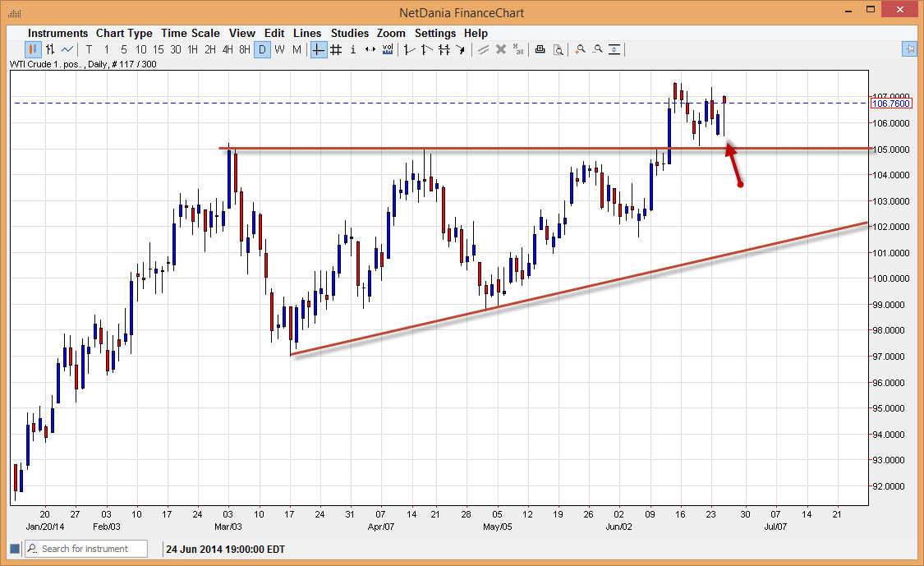
Task: Open the Lines menu
Action: pyautogui.click(x=307, y=33)
